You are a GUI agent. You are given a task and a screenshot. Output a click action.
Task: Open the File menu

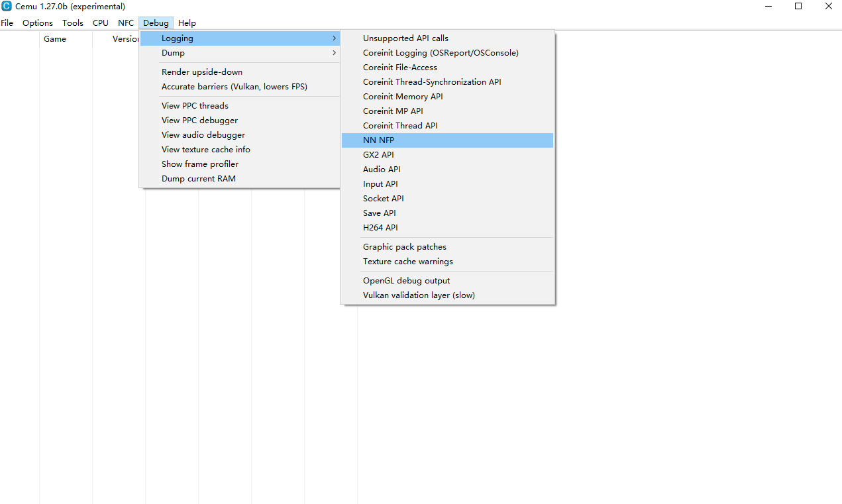coord(7,23)
